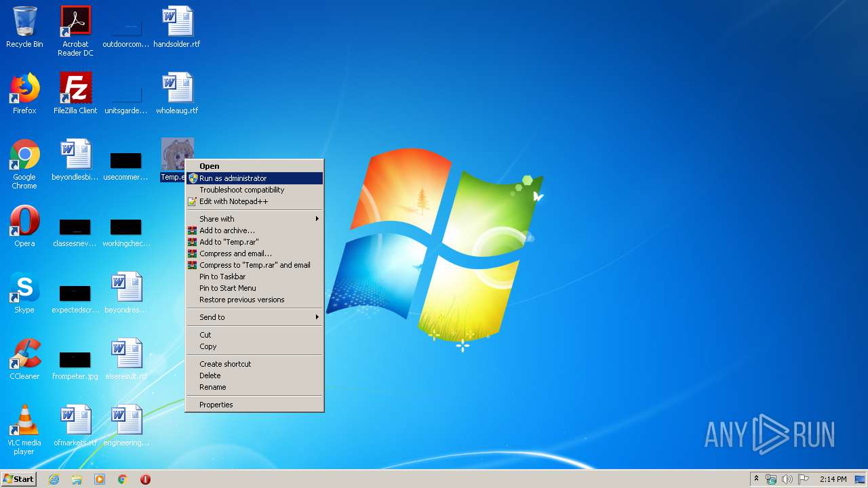Open the Recycle Bin icon
The height and width of the screenshot is (488, 868).
24,22
